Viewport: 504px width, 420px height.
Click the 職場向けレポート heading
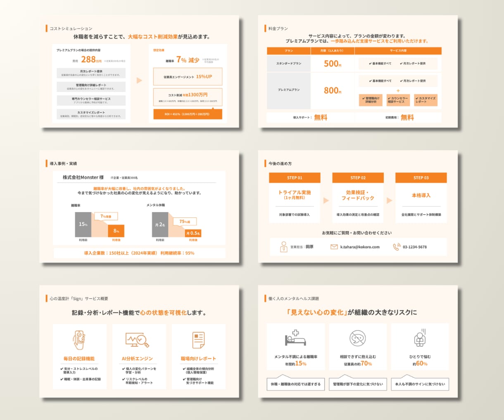coord(198,358)
